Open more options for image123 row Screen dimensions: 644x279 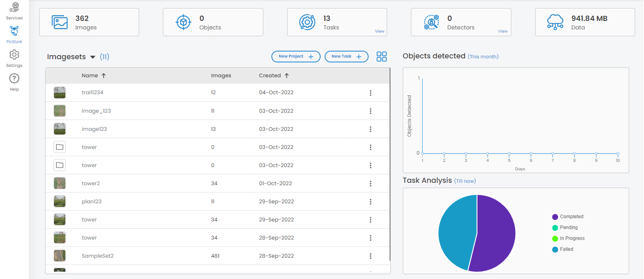371,129
